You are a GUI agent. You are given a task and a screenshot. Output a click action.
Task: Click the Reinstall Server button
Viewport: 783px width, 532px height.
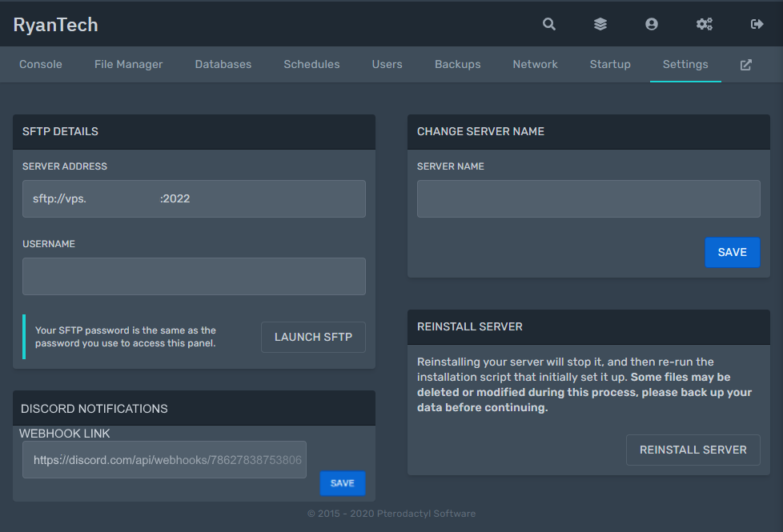[x=693, y=450]
